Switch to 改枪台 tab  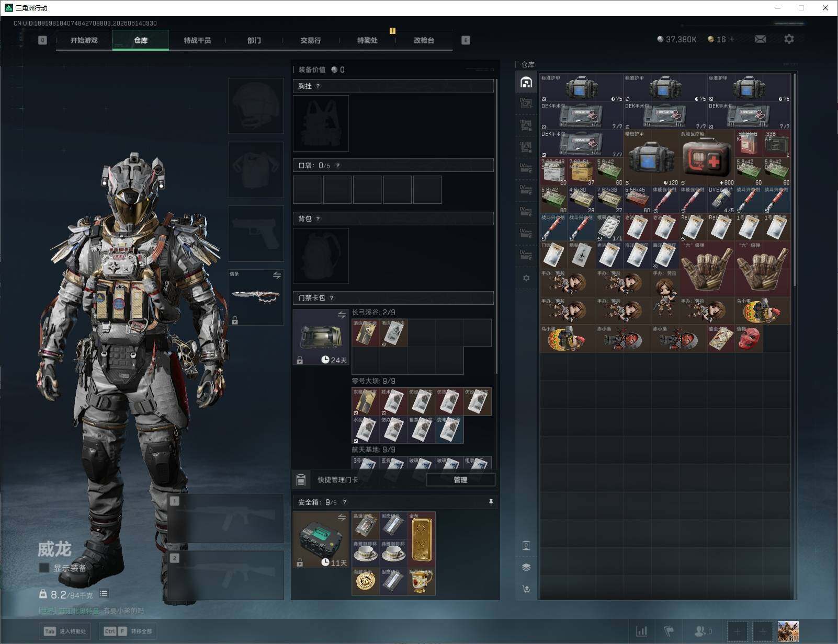point(424,40)
